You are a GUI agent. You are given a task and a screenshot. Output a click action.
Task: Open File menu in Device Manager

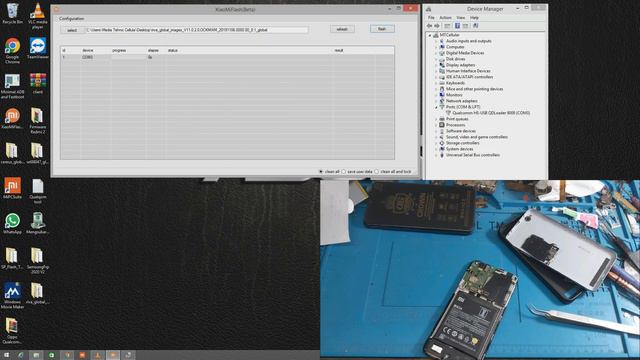point(431,18)
